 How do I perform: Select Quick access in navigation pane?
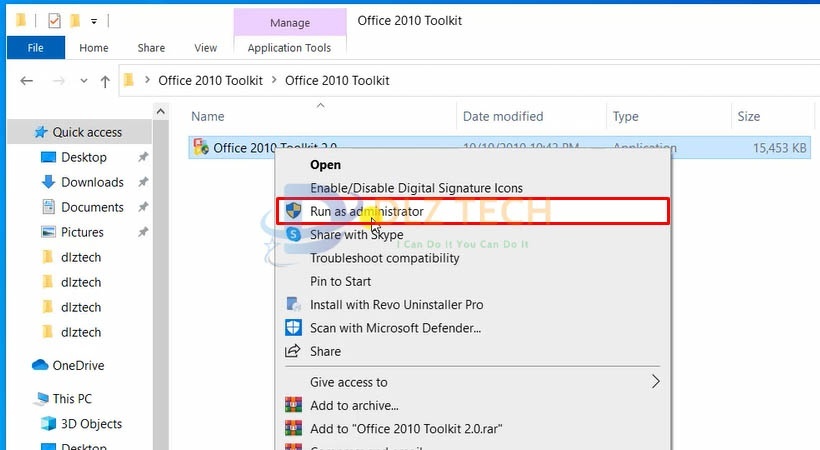(87, 132)
